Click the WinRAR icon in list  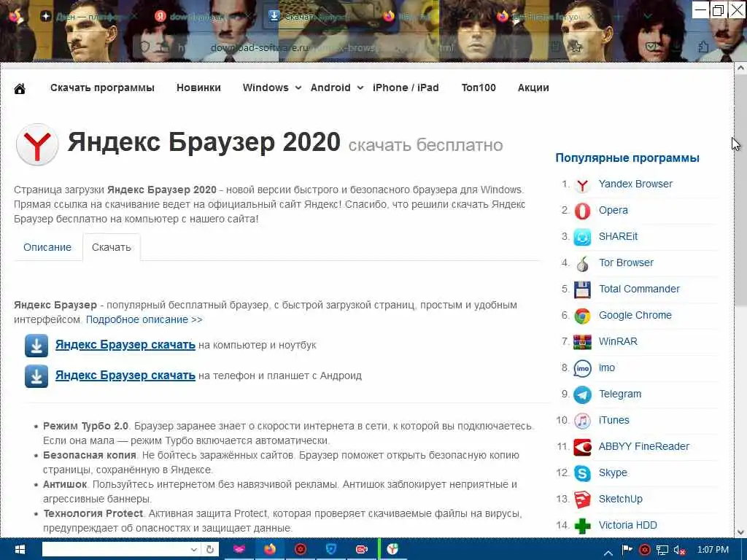coord(582,342)
